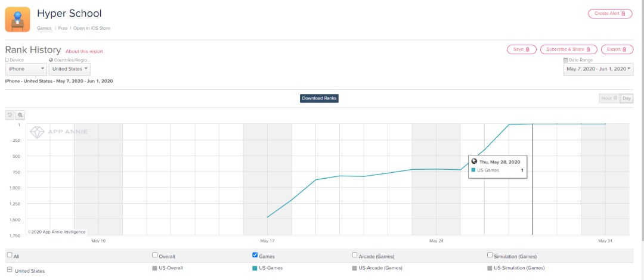
Task: Click the Thu, May 28, 2020 tooltip date
Action: pos(500,162)
